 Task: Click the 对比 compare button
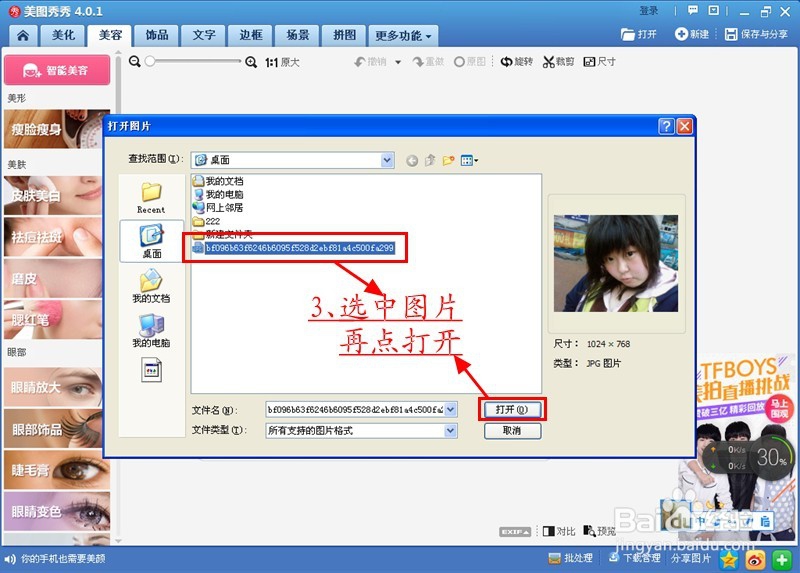coord(559,532)
